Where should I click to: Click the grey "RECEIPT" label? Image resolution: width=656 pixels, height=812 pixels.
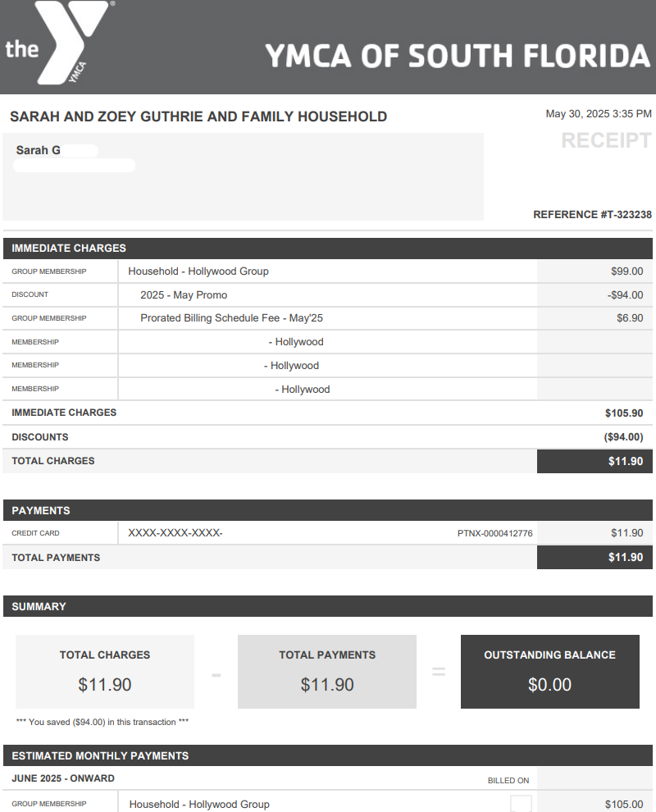606,140
